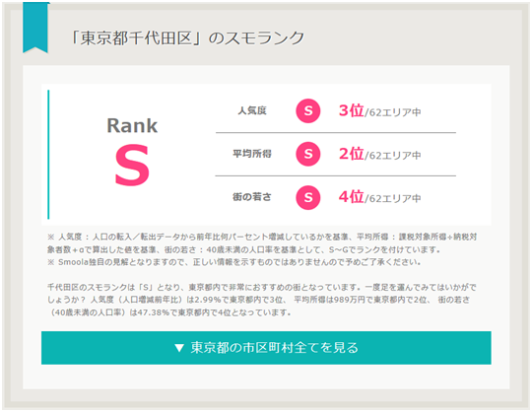Image resolution: width=532 pixels, height=412 pixels.
Task: Click the S badge next to 人気度
Action: (x=308, y=110)
